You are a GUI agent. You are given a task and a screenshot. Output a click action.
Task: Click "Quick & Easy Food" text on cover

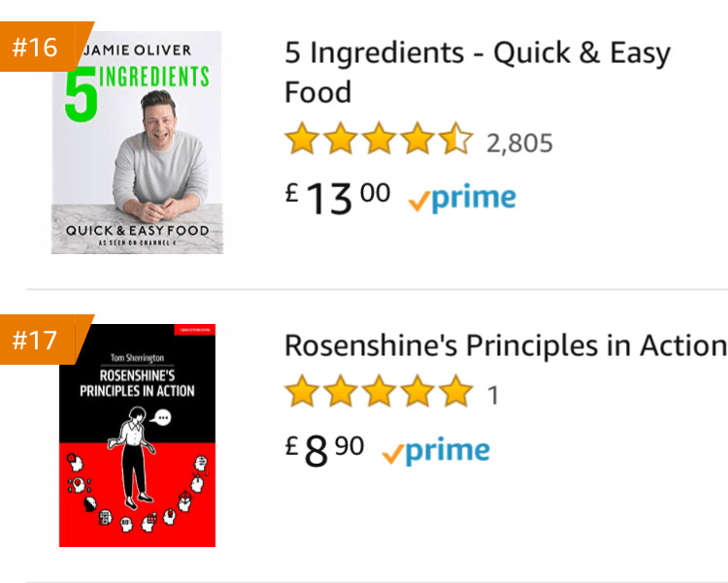pyautogui.click(x=137, y=231)
